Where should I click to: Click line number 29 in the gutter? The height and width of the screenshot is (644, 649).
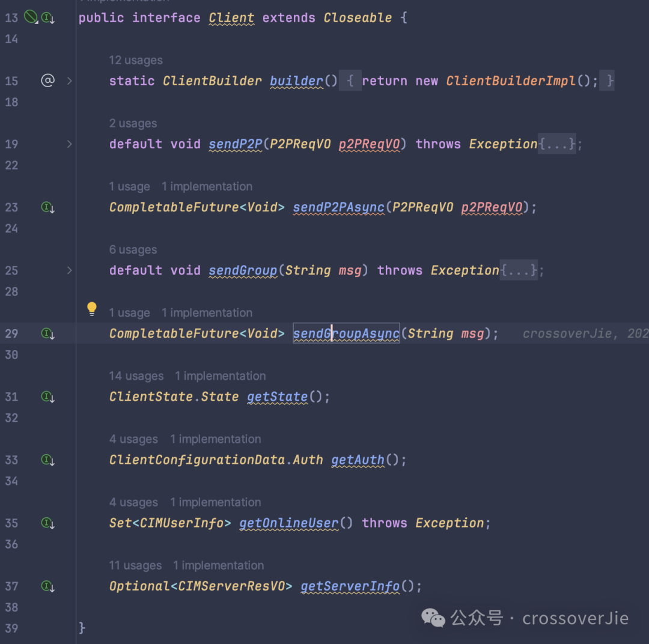[11, 333]
